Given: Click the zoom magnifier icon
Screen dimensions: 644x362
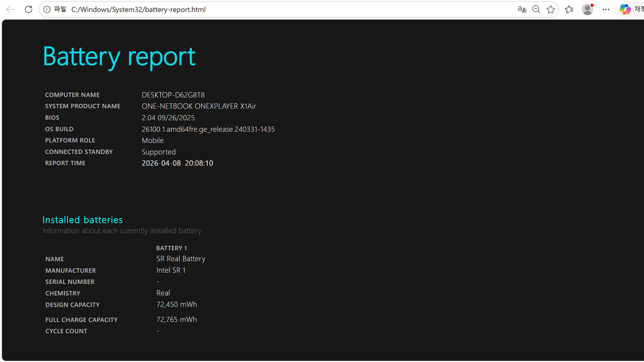Looking at the screenshot, I should [536, 9].
